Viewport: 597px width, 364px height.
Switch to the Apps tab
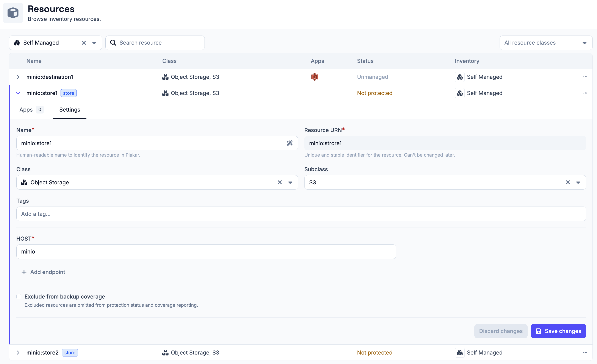point(31,110)
